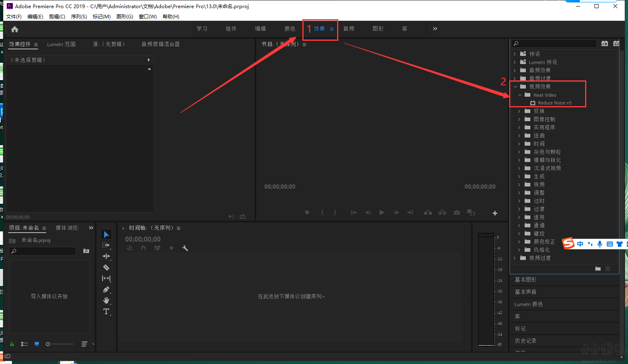Click the effects panel search field
This screenshot has width=628, height=364.
pos(554,44)
